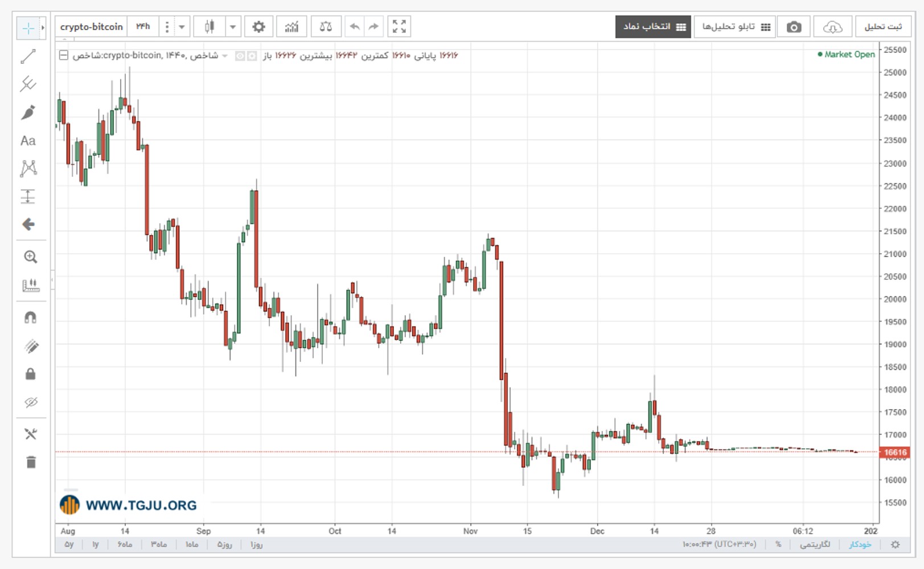
Task: Open the zoom in magnifier tool
Action: 31,257
